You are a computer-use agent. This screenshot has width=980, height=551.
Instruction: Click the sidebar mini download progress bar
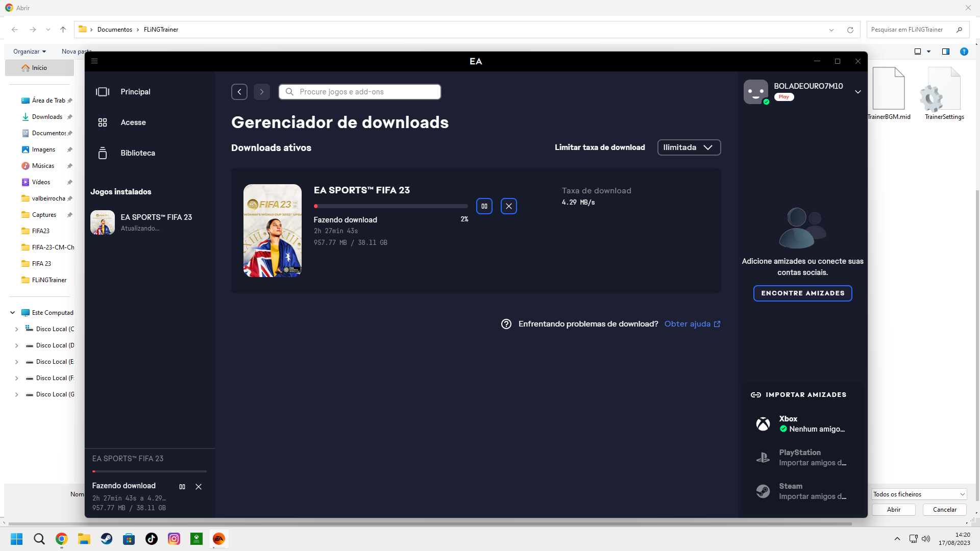pos(150,471)
